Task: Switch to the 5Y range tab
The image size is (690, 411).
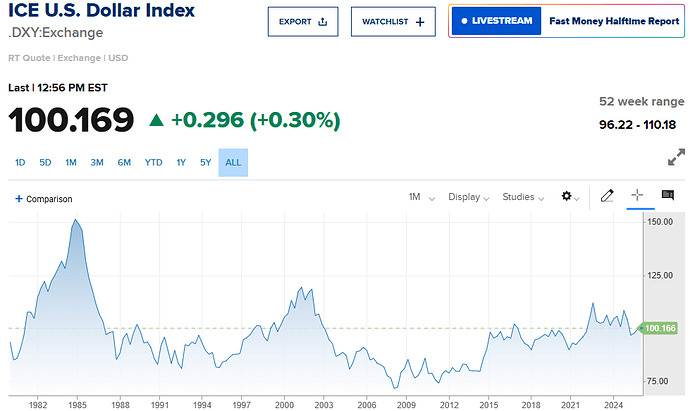Action: pos(205,163)
